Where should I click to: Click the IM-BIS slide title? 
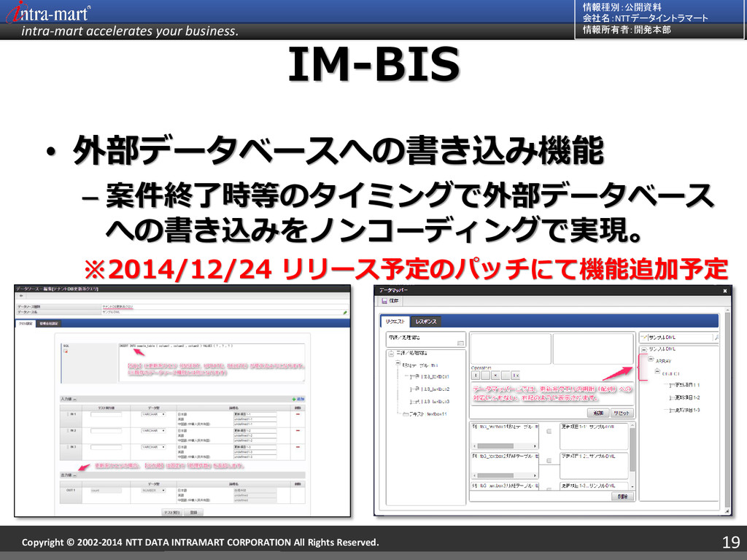click(374, 64)
